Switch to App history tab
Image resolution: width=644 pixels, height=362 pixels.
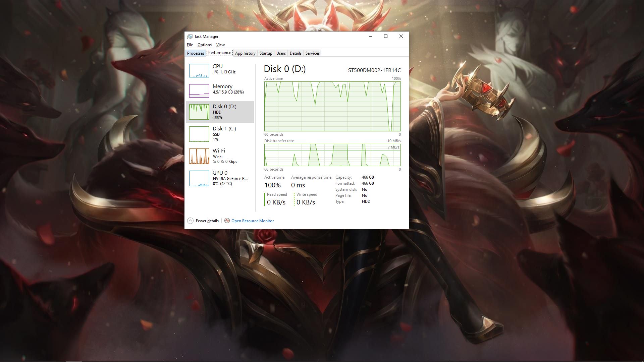point(246,53)
